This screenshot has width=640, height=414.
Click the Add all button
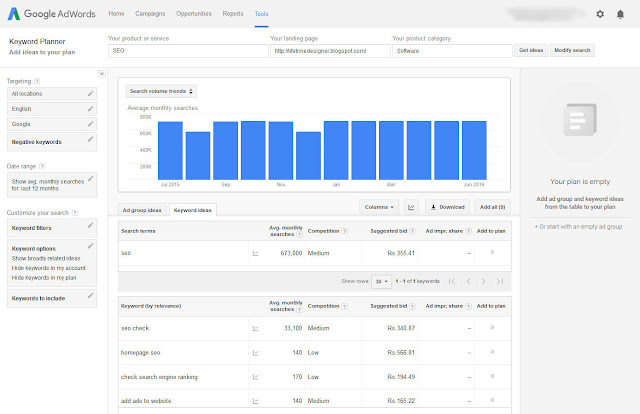[x=493, y=207]
